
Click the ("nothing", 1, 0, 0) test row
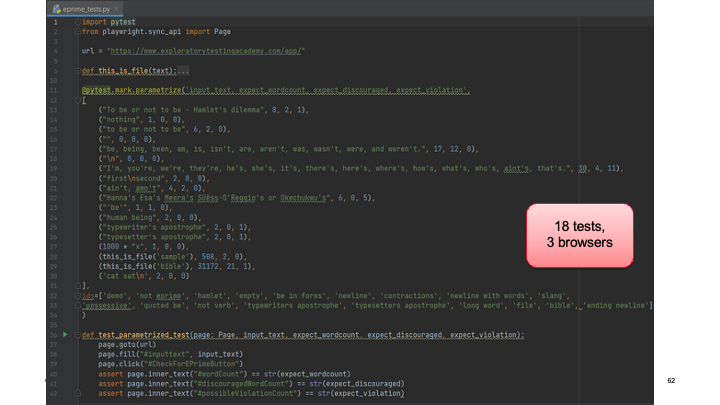[141, 119]
